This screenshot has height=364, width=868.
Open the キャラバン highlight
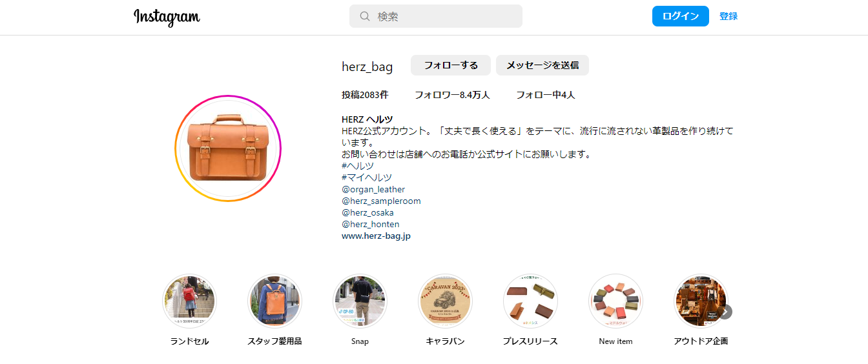445,301
